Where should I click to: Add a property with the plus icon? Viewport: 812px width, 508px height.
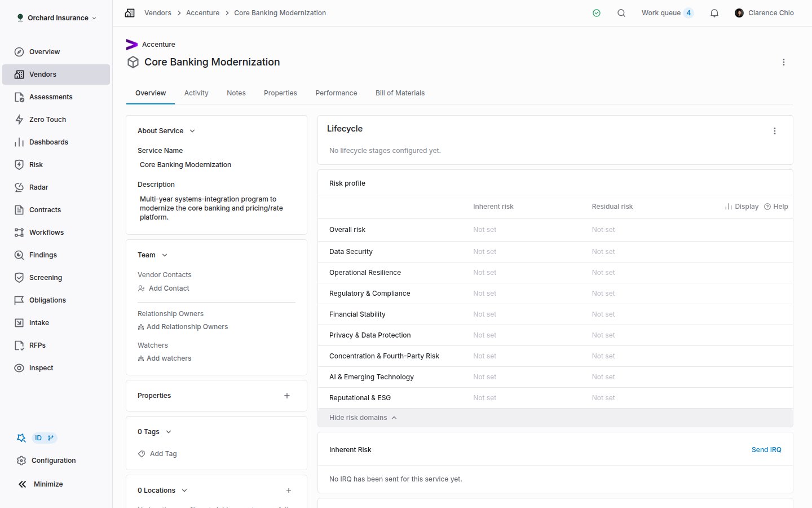tap(287, 396)
